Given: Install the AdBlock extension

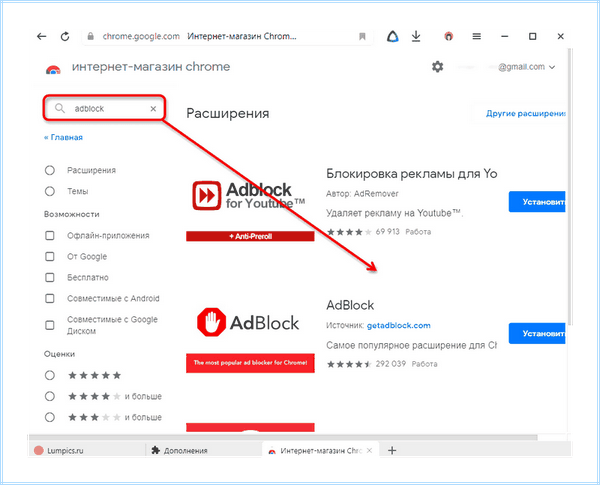Looking at the screenshot, I should click(537, 333).
